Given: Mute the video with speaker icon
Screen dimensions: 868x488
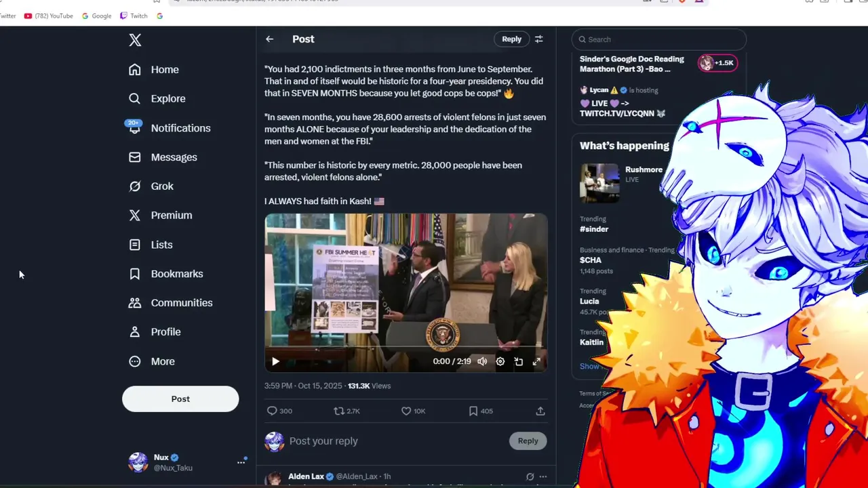Looking at the screenshot, I should [x=482, y=362].
